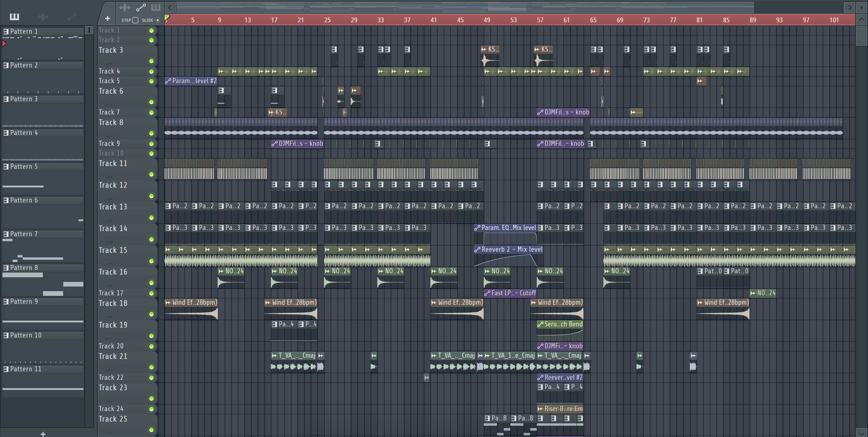Mute Track 3

pyautogui.click(x=152, y=61)
